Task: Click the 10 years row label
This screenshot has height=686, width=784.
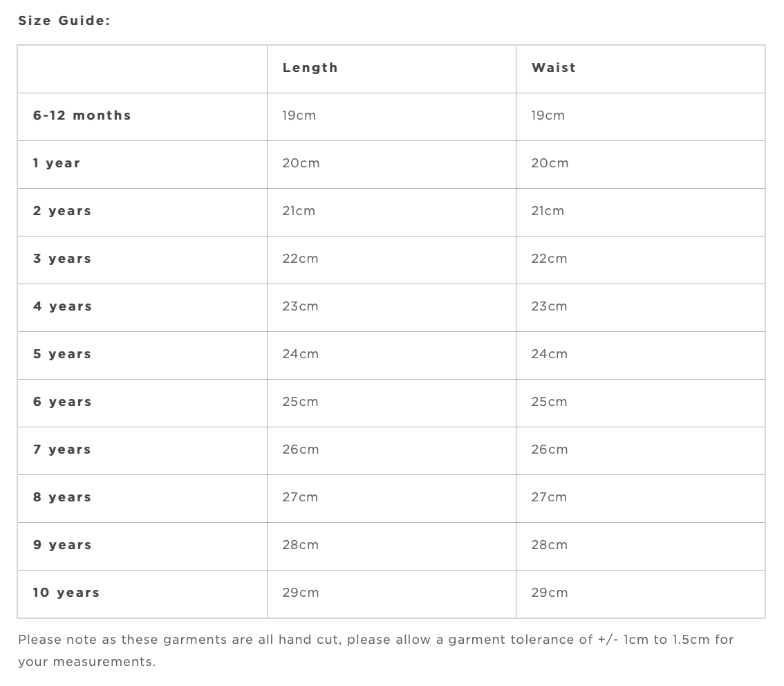Action: pos(66,593)
